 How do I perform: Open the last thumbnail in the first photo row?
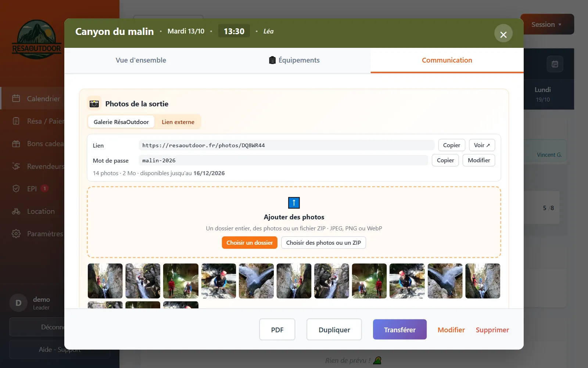click(x=483, y=281)
